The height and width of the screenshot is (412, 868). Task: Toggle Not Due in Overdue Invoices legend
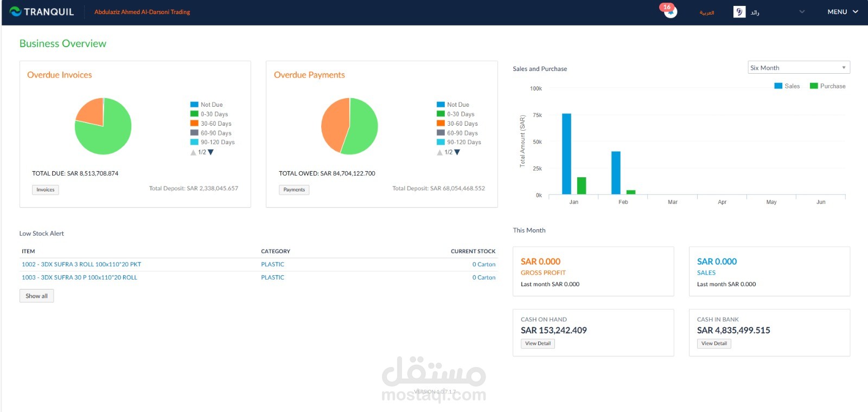coord(207,105)
